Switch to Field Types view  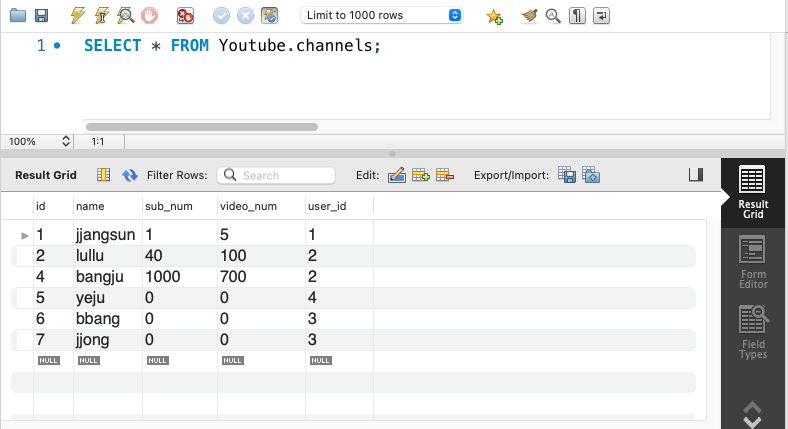pos(753,333)
